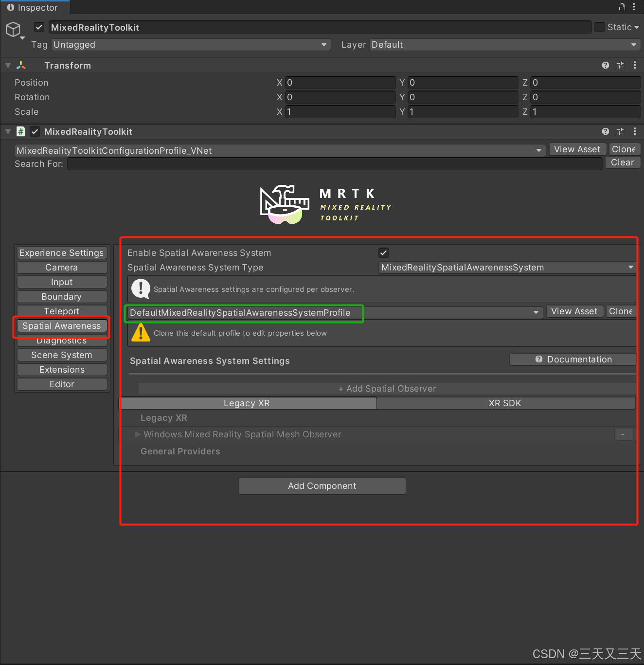The image size is (644, 665).
Task: Open DefaultMixedRealitySpatialAwarenessSystemProfile dropdown
Action: (x=335, y=312)
